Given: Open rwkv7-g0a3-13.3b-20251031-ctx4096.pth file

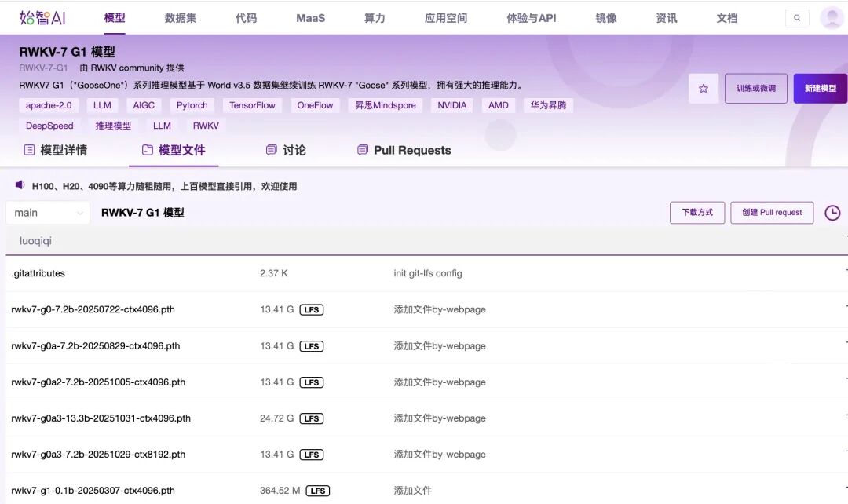Looking at the screenshot, I should click(x=101, y=418).
